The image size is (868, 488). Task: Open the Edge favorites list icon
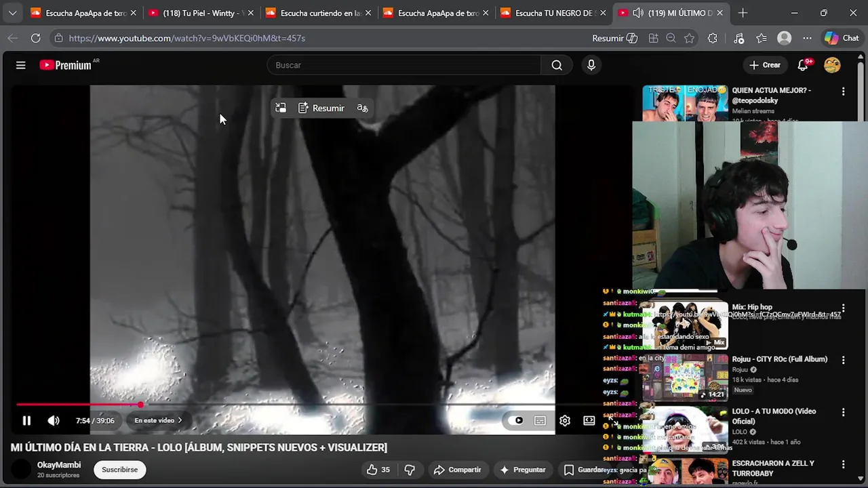pos(762,39)
